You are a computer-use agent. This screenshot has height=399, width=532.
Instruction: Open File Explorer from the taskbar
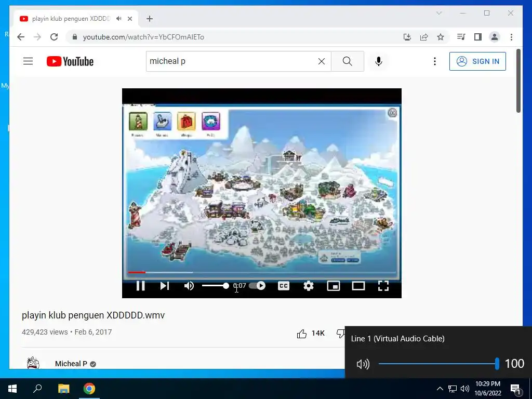(63, 389)
